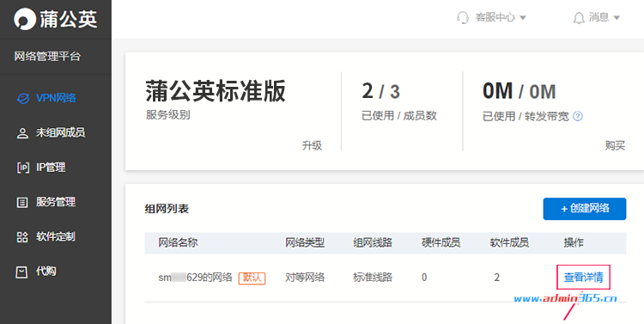The height and width of the screenshot is (324, 644).
Task: Click the 服务级别 label
Action: 168,114
